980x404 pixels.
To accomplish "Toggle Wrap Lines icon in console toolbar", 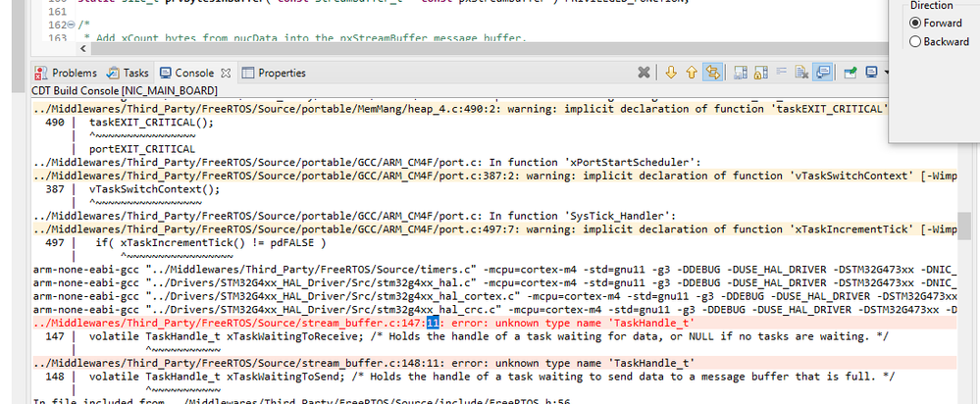I will pos(781,73).
